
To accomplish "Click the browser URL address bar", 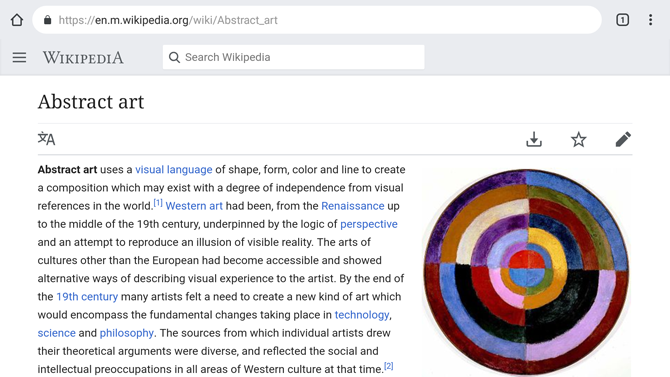I will [317, 20].
